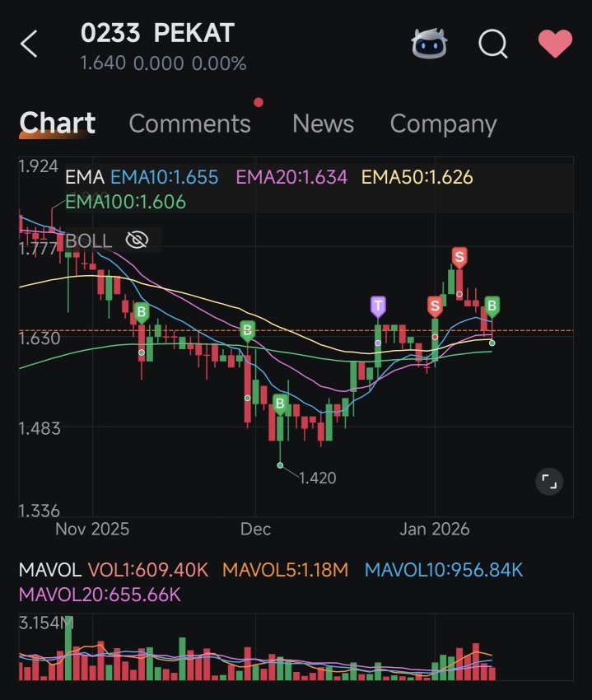This screenshot has height=700, width=592.
Task: Open the robot AI assistant icon
Action: click(x=429, y=44)
